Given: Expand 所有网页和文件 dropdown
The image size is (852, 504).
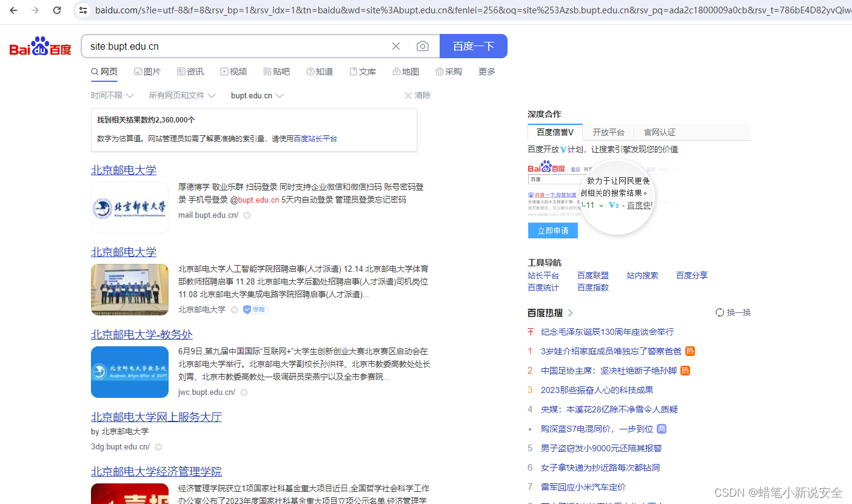Looking at the screenshot, I should click(182, 95).
